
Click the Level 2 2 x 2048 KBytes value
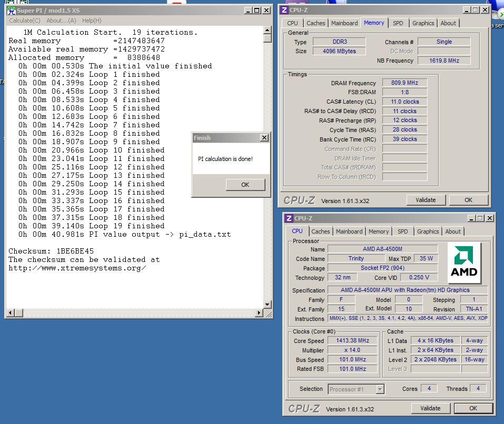[x=435, y=359]
